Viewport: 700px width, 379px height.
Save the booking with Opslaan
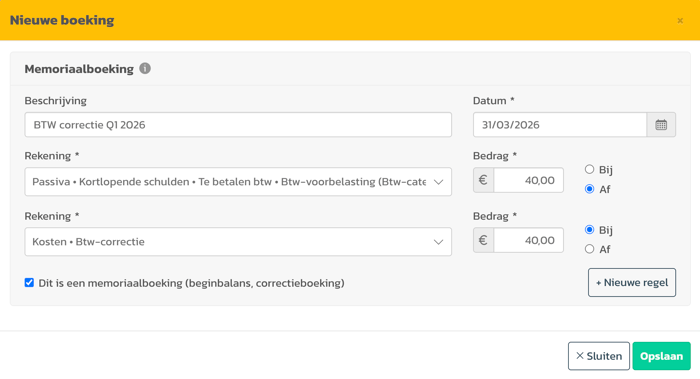tap(661, 356)
